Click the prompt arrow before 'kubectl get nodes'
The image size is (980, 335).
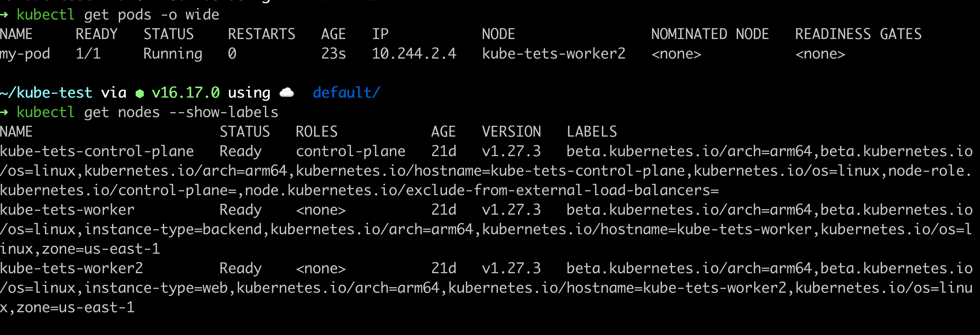click(4, 112)
